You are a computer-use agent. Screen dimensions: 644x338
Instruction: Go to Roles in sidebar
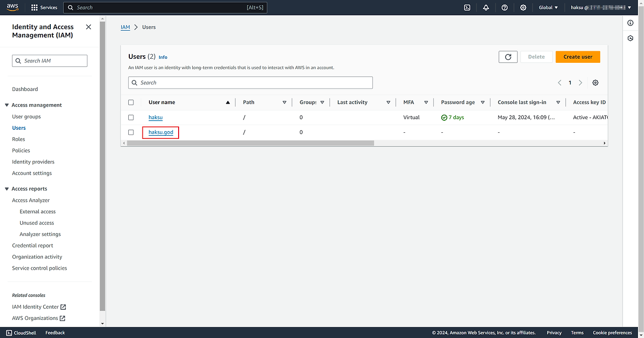tap(19, 139)
